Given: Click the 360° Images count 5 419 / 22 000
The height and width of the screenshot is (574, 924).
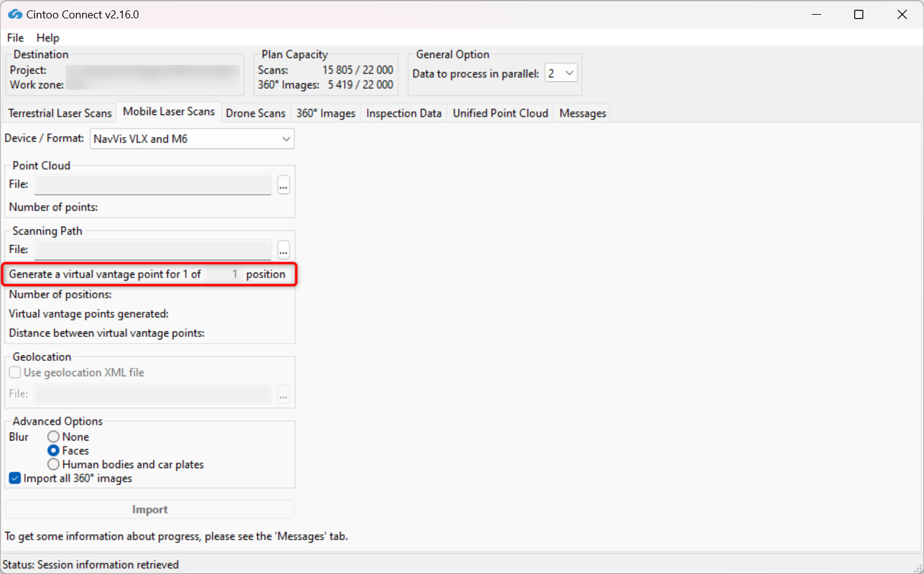Looking at the screenshot, I should (x=360, y=85).
